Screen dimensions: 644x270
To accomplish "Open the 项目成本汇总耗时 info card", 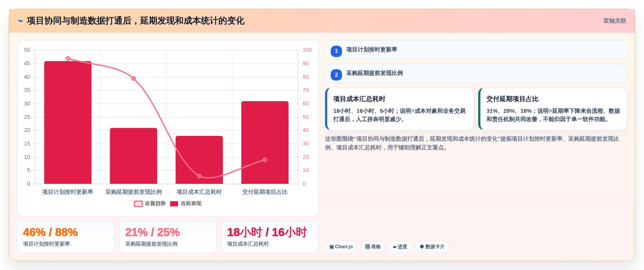I will 399,109.
